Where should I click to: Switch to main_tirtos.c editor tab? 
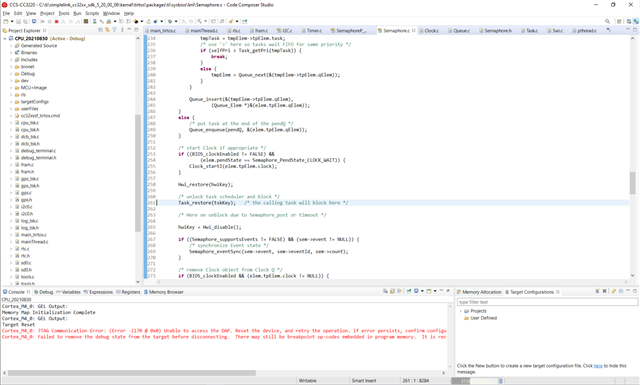coord(160,31)
